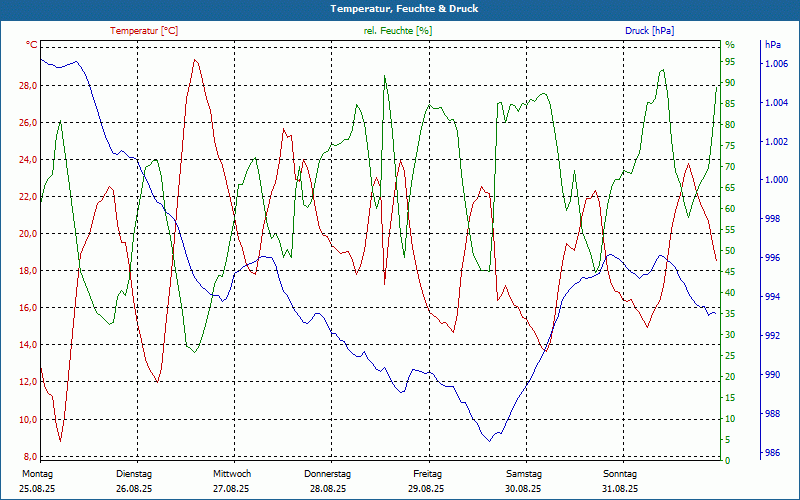The height and width of the screenshot is (500, 800).
Task: Click the 'Dienstag' day label
Action: [x=134, y=474]
